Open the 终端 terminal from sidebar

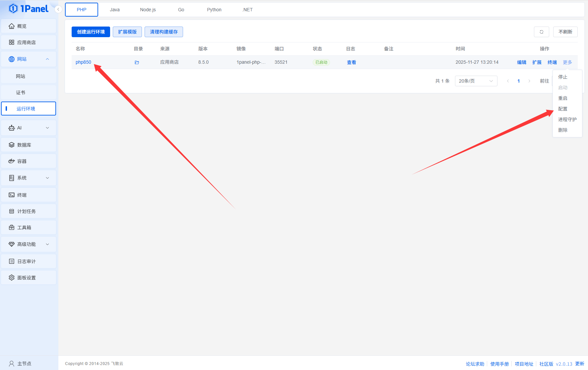coord(29,195)
